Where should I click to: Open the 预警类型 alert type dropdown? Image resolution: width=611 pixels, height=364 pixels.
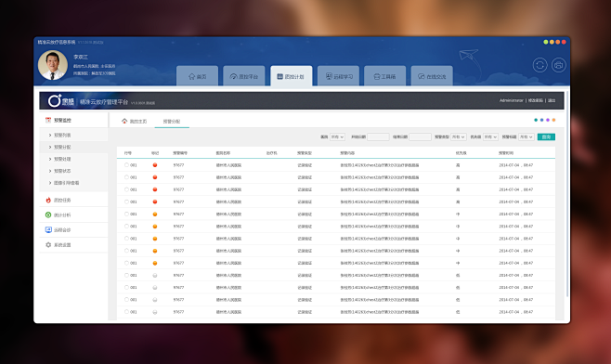click(459, 136)
